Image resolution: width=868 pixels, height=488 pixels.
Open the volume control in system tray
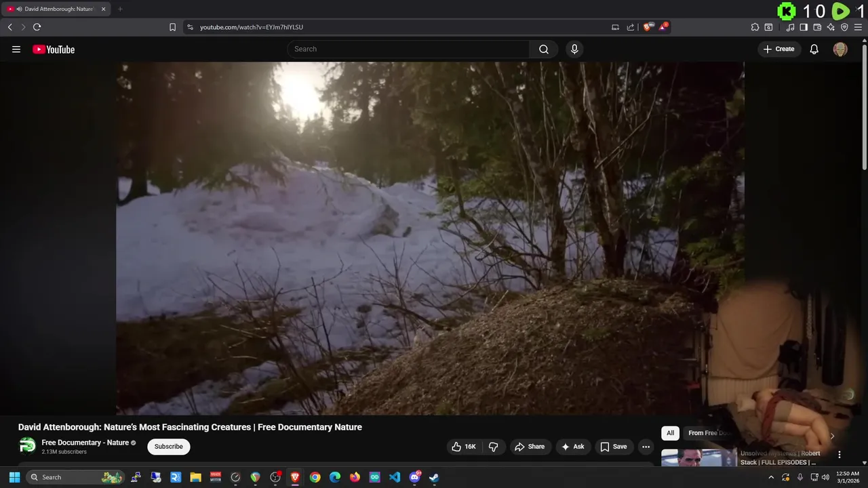(825, 477)
